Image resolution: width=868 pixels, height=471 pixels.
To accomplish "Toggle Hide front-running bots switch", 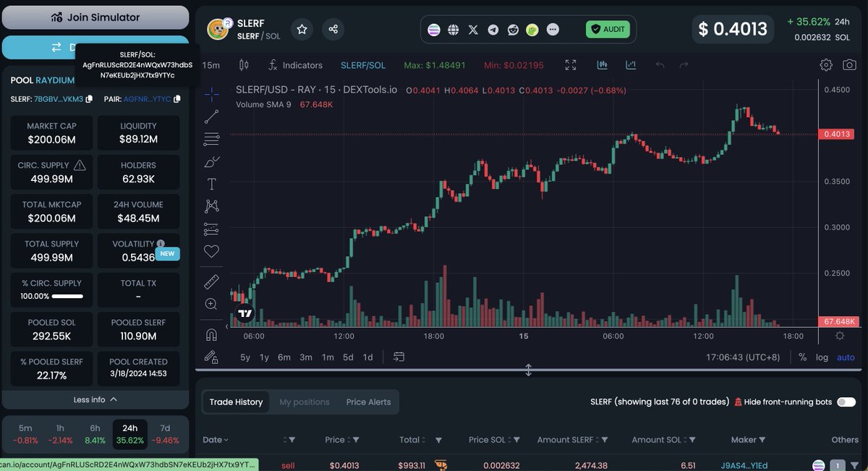I will pyautogui.click(x=846, y=402).
